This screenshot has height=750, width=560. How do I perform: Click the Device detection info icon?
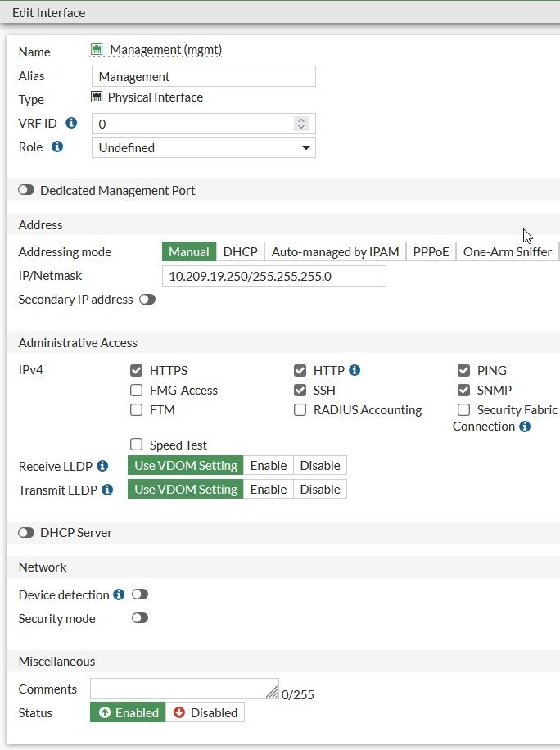click(119, 594)
